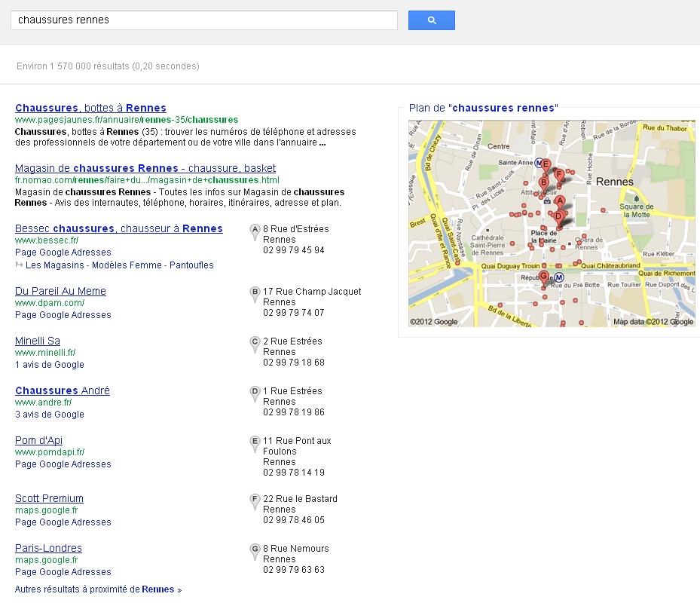Click the Rennes city label on map
Viewport: 700px width, 603px height.
(x=615, y=182)
